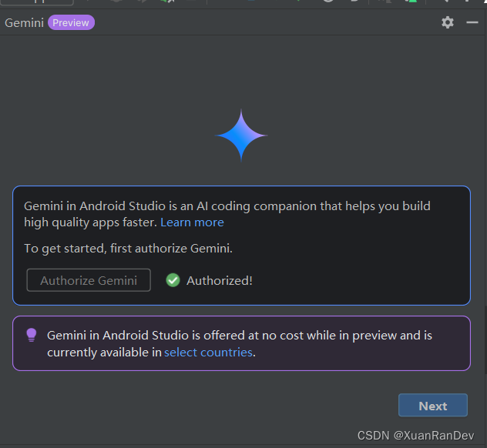Image resolution: width=487 pixels, height=448 pixels.
Task: Open the Gemini panel settings gear
Action: [448, 22]
